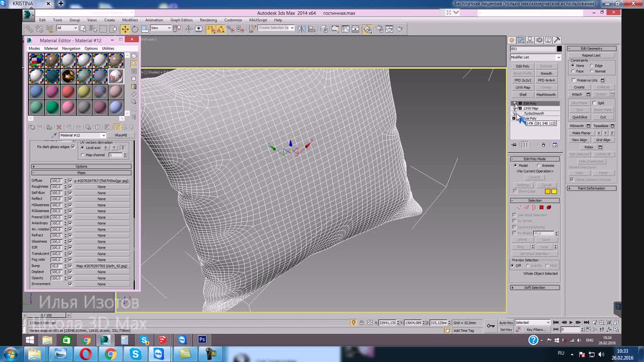Select the green material sphere slot

(52, 107)
